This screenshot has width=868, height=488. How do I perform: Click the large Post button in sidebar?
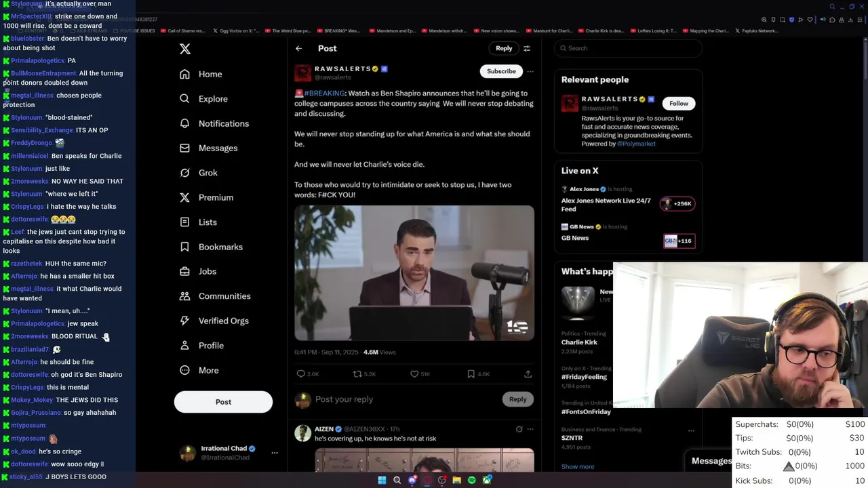click(x=223, y=402)
